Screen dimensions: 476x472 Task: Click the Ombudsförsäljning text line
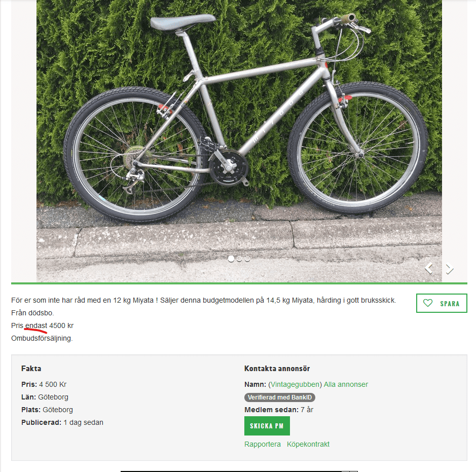point(42,338)
